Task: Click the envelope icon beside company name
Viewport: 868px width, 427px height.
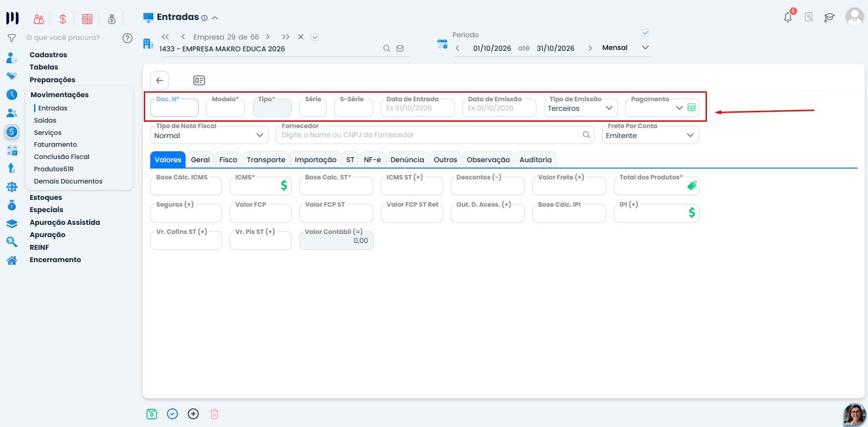Action: pyautogui.click(x=400, y=48)
